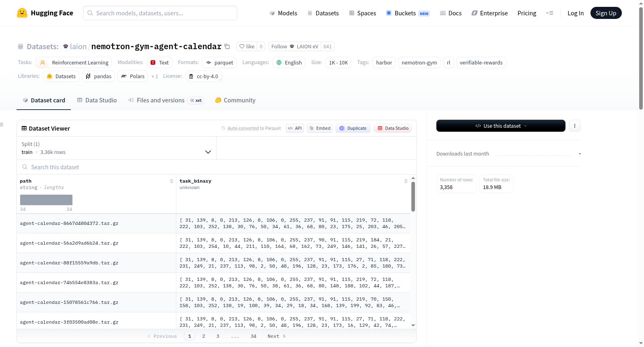Follow LAION eV organization

tap(295, 46)
